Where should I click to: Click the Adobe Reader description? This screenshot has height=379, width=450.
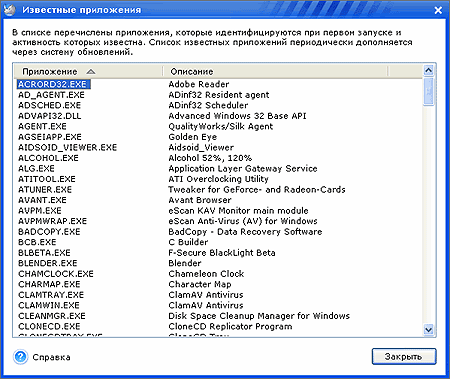click(x=199, y=84)
